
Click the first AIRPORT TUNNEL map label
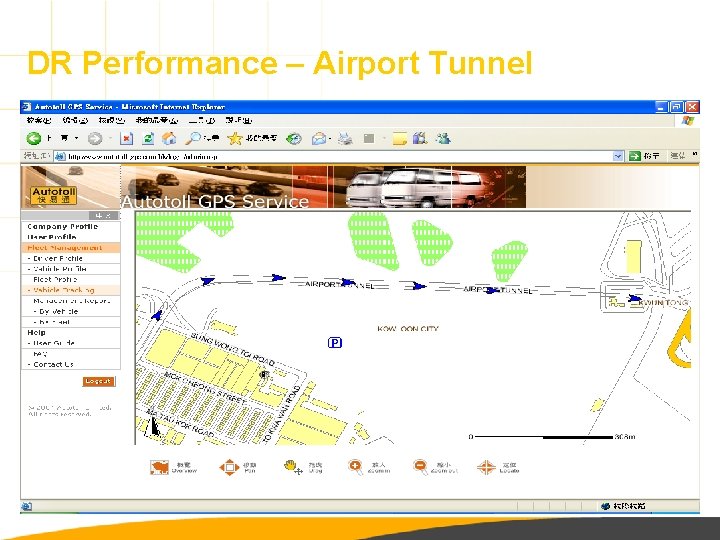point(339,285)
